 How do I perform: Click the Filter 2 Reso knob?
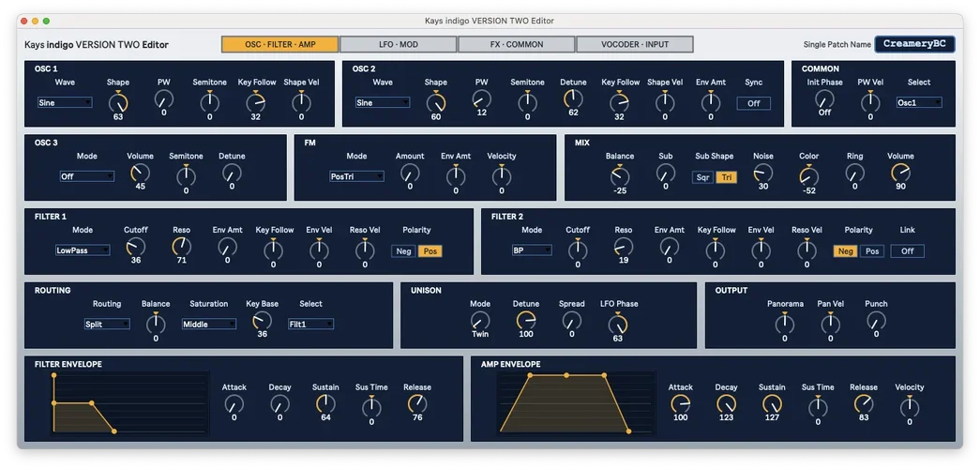623,247
